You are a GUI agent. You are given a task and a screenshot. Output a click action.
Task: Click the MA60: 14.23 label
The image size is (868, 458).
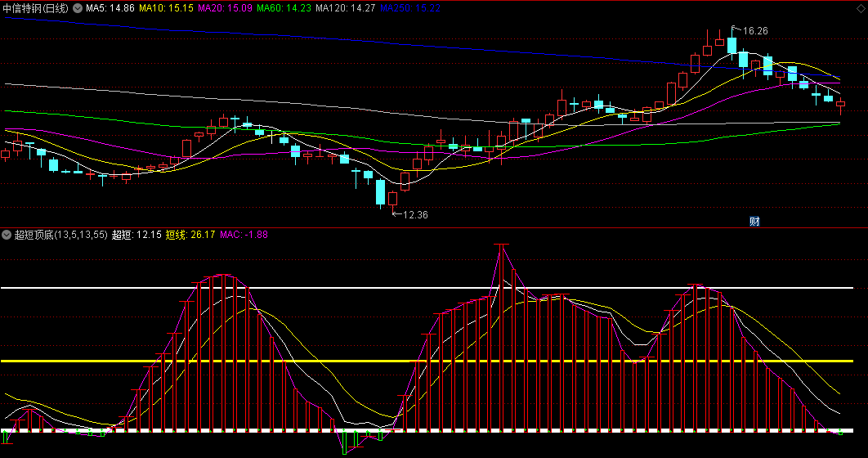pyautogui.click(x=284, y=8)
